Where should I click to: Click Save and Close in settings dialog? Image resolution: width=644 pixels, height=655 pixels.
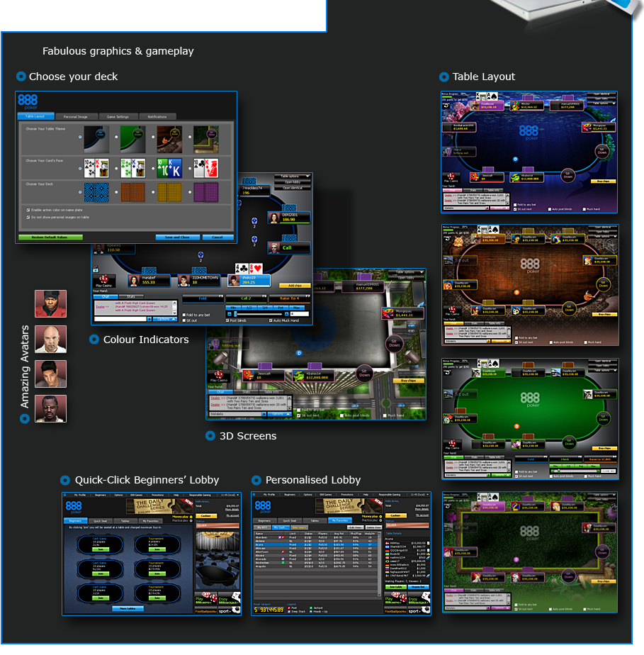click(x=177, y=237)
